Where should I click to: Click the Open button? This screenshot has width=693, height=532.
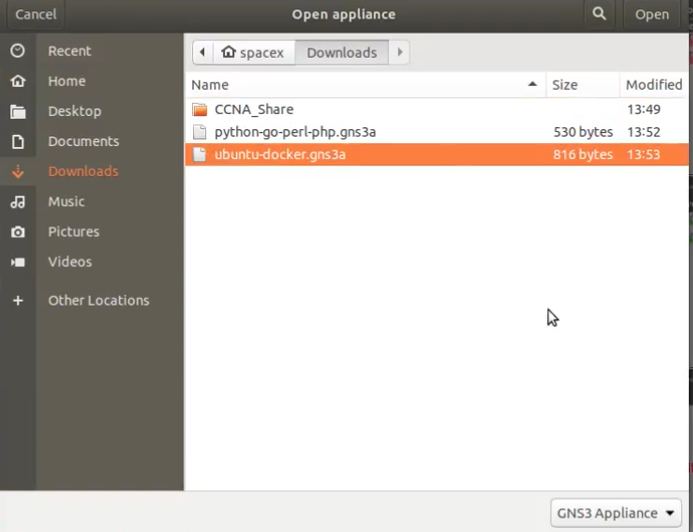pos(652,14)
